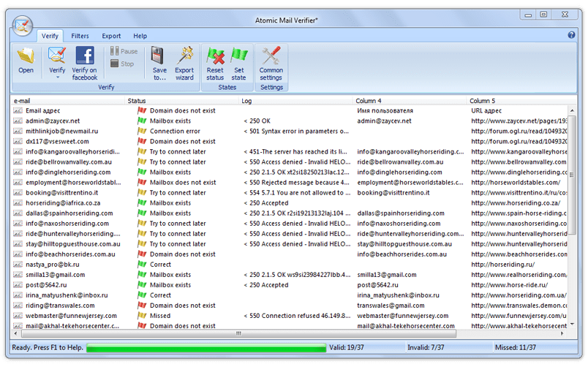Open help via the question mark icon
Image resolution: width=588 pixels, height=383 pixels.
coord(571,35)
